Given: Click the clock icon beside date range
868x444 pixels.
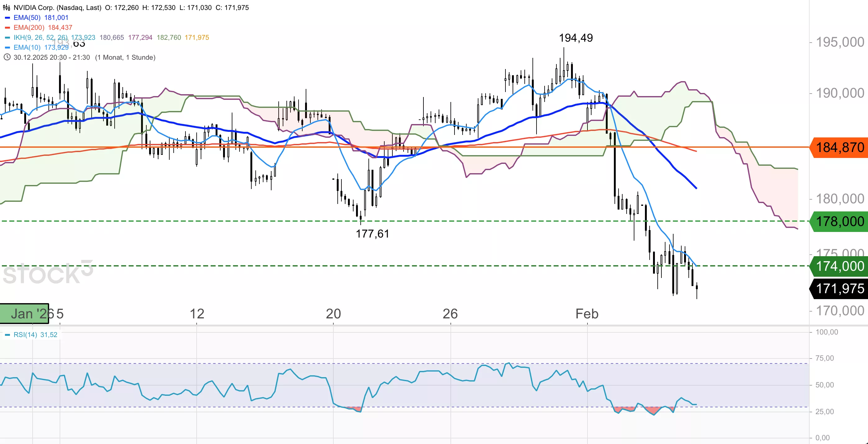Looking at the screenshot, I should click(x=7, y=57).
